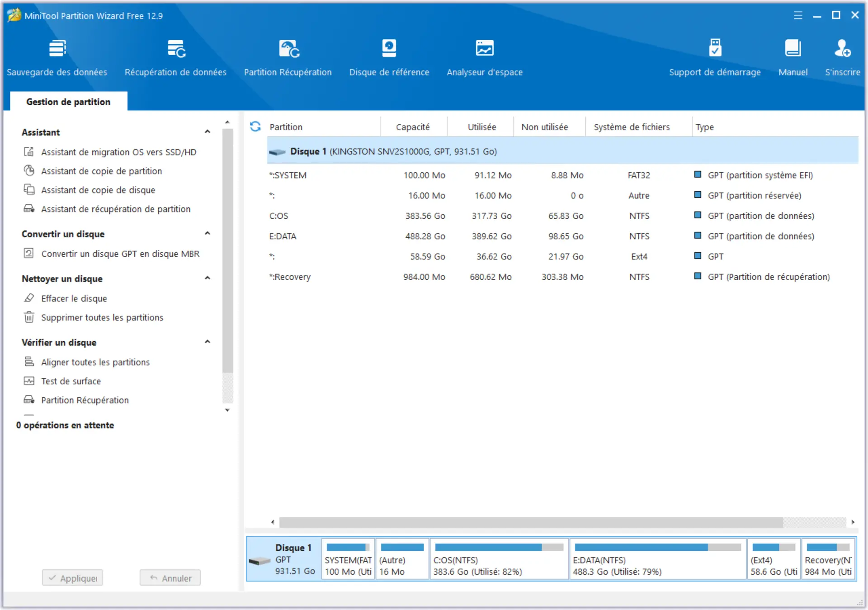Select the *:Recovery partition row
The height and width of the screenshot is (610, 868).
(x=562, y=277)
